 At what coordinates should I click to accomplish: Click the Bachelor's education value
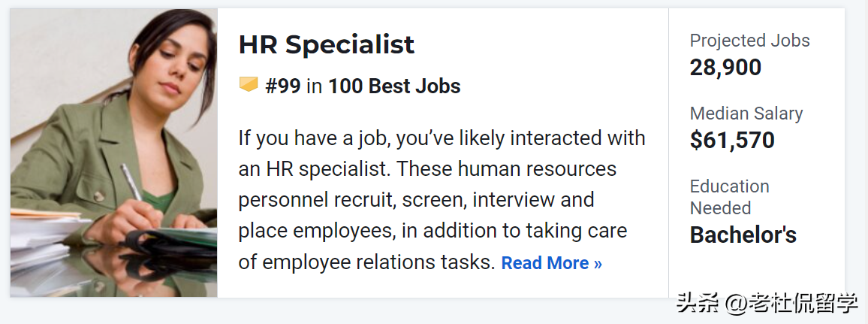pos(743,235)
